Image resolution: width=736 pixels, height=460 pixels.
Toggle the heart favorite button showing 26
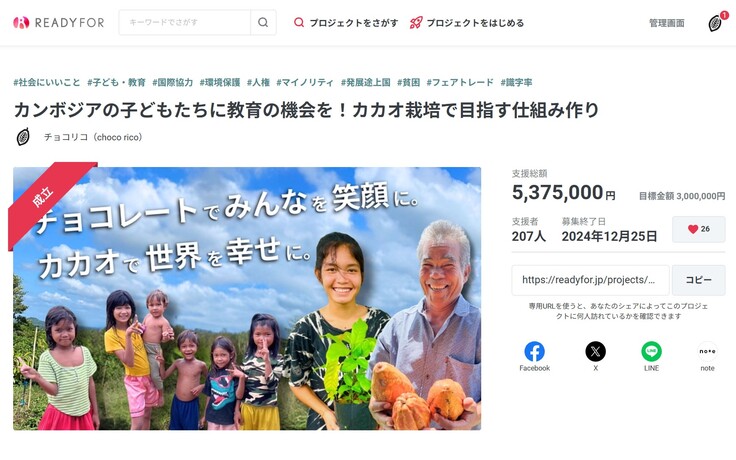tap(698, 229)
